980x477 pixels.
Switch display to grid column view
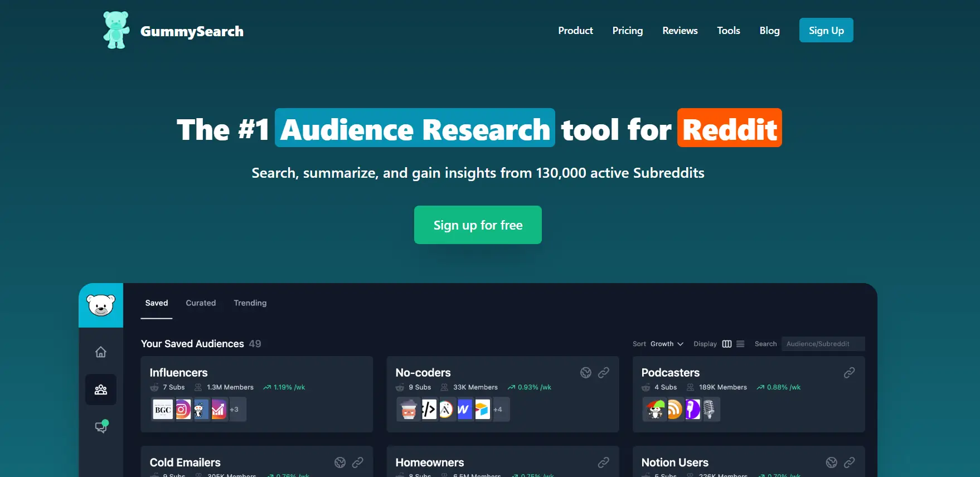pyautogui.click(x=727, y=344)
